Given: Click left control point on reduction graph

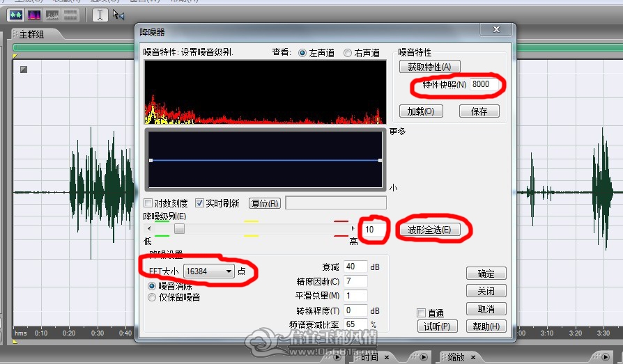Looking at the screenshot, I should (151, 160).
